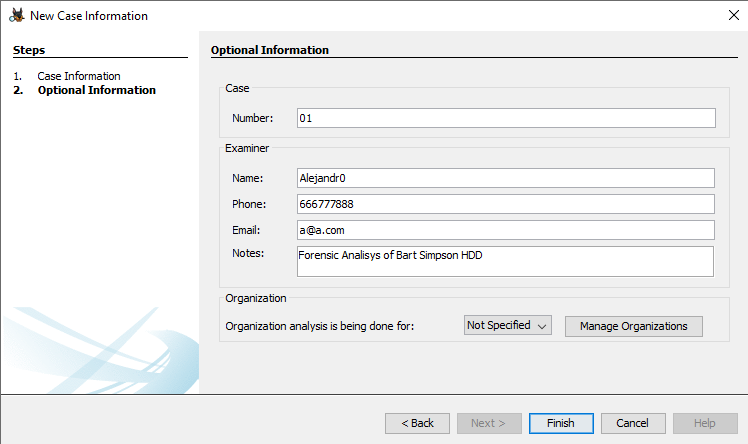Click the case Number input field

[x=506, y=118]
